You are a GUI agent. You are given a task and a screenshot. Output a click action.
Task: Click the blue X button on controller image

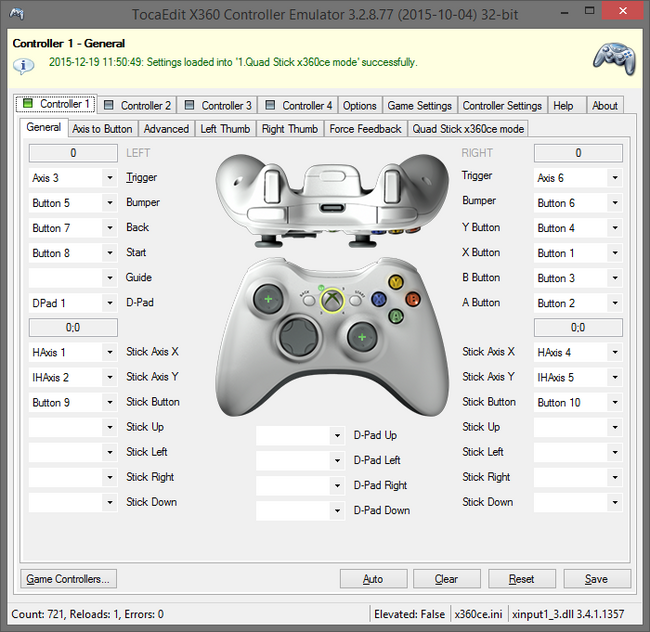[379, 299]
